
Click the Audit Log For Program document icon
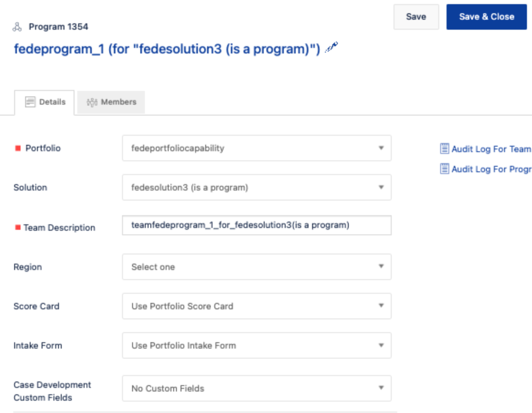pyautogui.click(x=444, y=169)
